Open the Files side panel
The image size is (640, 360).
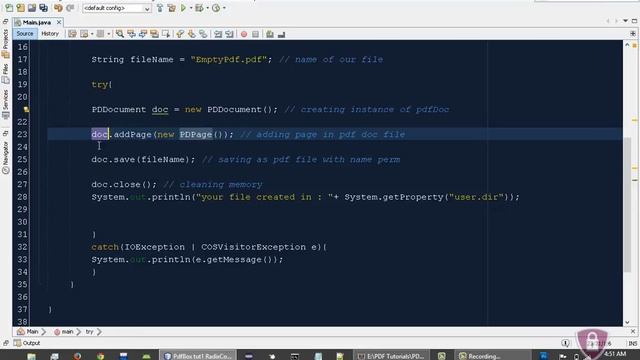[5, 73]
